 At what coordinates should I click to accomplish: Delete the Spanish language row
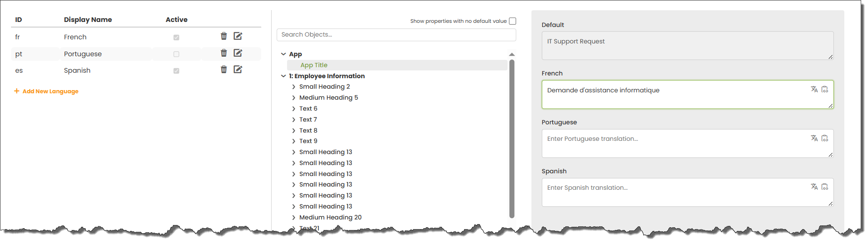pyautogui.click(x=224, y=70)
